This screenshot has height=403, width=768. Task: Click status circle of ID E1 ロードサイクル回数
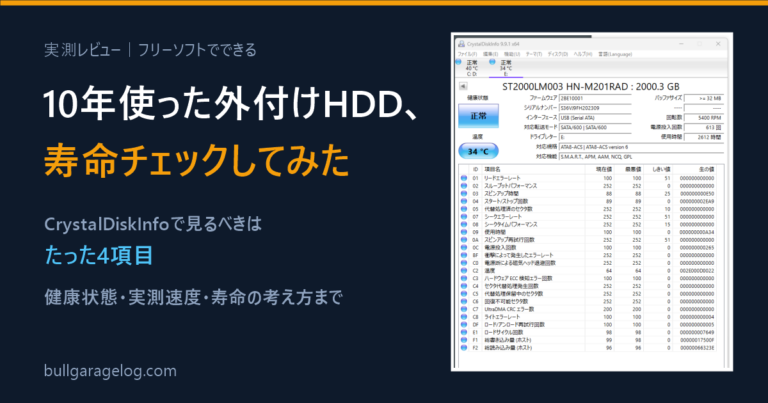464,332
